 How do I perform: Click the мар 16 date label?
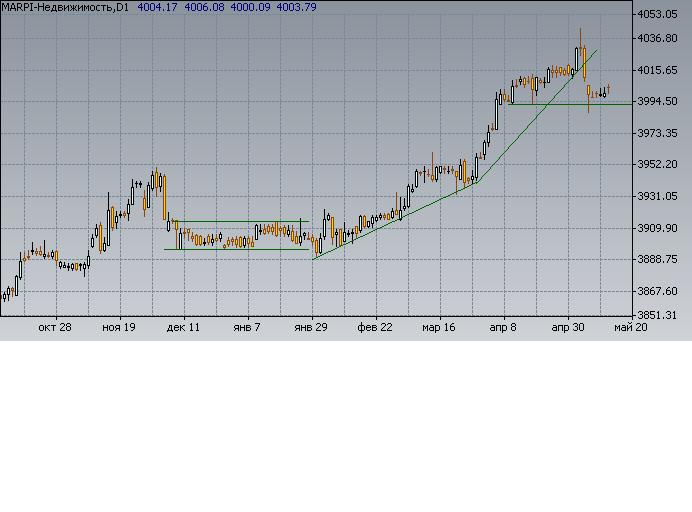coord(440,328)
